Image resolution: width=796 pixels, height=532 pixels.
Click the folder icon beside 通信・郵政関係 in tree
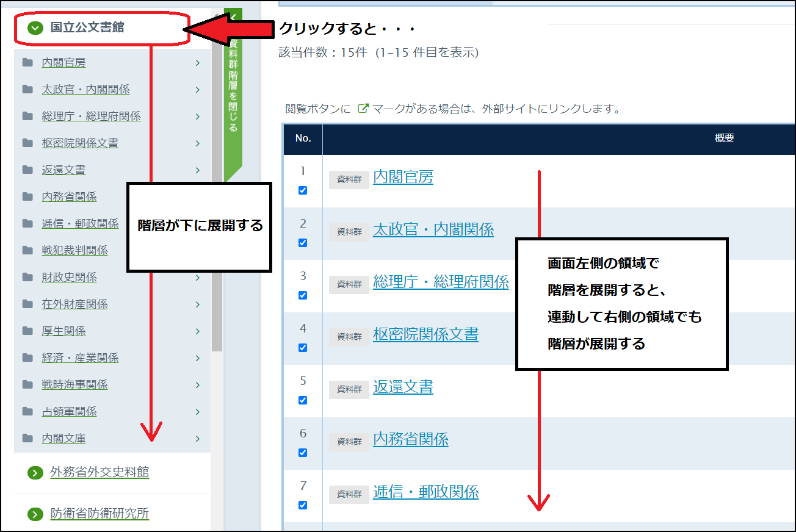(27, 223)
